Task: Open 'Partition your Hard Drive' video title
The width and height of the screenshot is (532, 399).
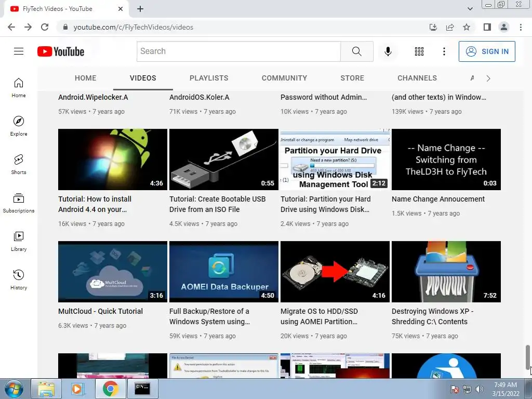Action: pyautogui.click(x=325, y=204)
